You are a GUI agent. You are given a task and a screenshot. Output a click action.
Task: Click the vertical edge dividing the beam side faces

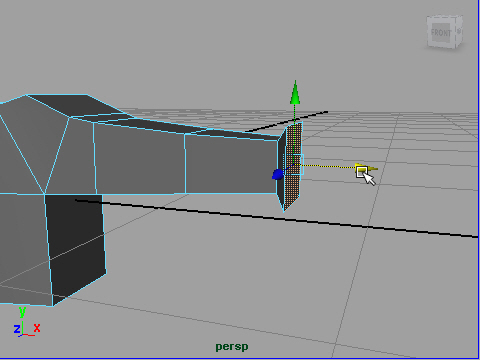coord(185,164)
